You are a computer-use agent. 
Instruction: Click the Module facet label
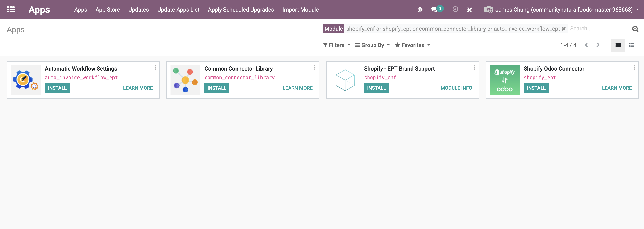pyautogui.click(x=333, y=29)
